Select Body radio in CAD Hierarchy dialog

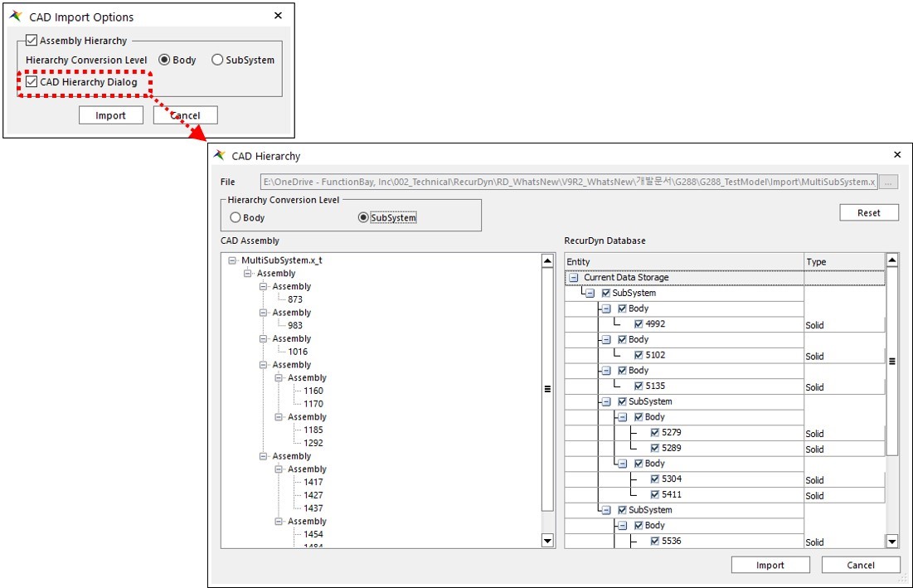pyautogui.click(x=236, y=217)
